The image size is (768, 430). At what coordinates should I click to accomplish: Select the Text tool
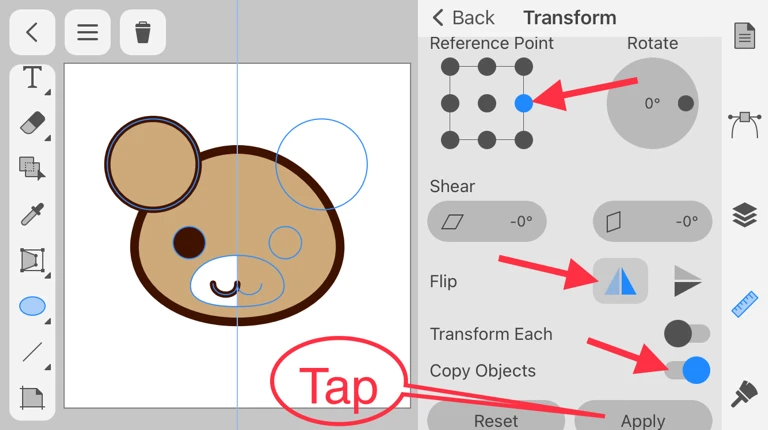[x=32, y=78]
